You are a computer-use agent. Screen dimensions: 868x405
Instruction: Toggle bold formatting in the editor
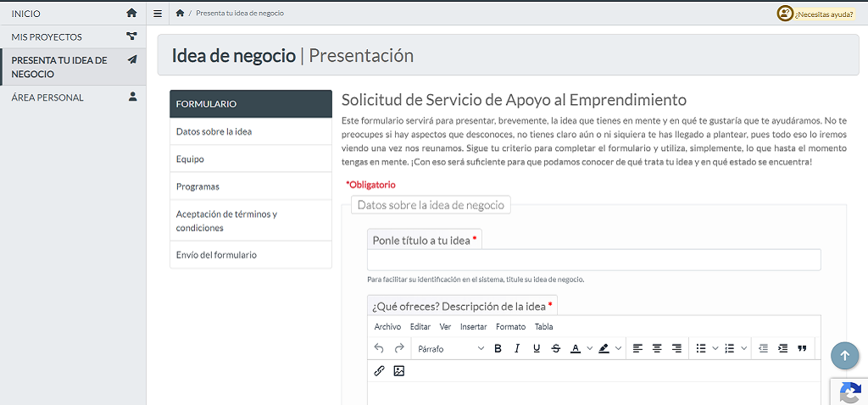498,348
